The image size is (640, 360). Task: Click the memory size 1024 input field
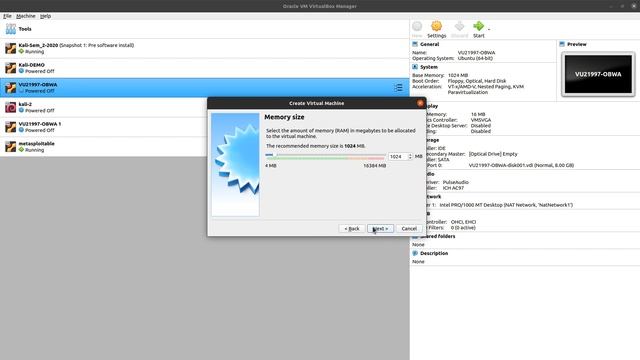(398, 156)
